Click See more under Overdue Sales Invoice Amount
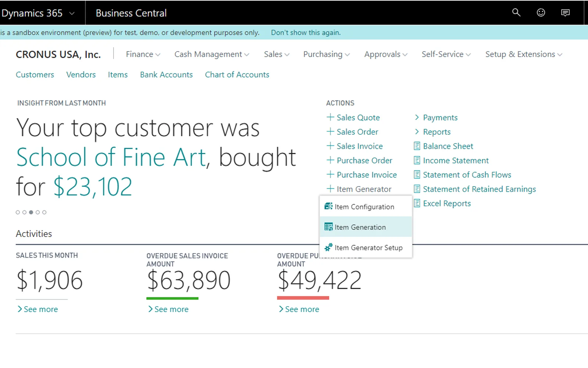Viewport: 588px width, 368px height. 168,309
